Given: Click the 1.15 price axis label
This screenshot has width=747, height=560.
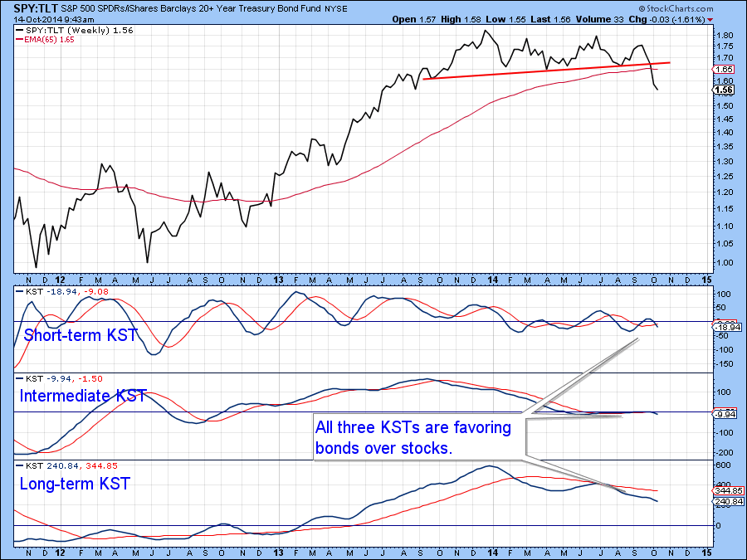Looking at the screenshot, I should click(x=724, y=209).
